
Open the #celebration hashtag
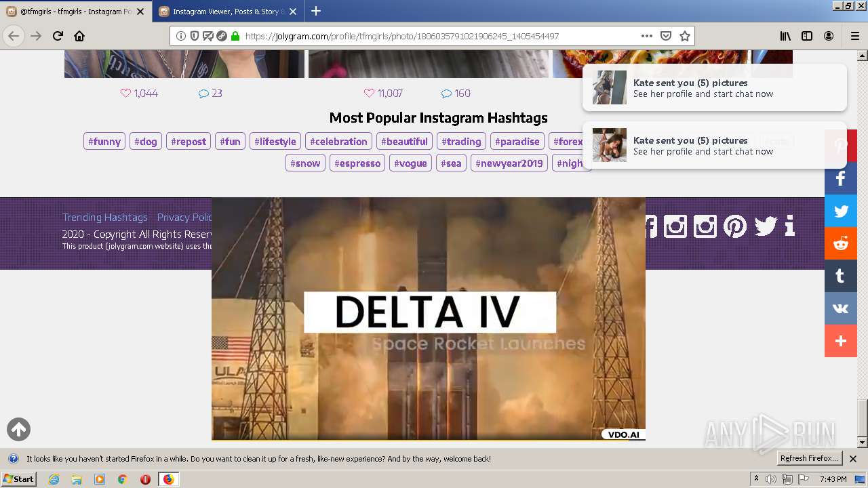[x=338, y=141]
